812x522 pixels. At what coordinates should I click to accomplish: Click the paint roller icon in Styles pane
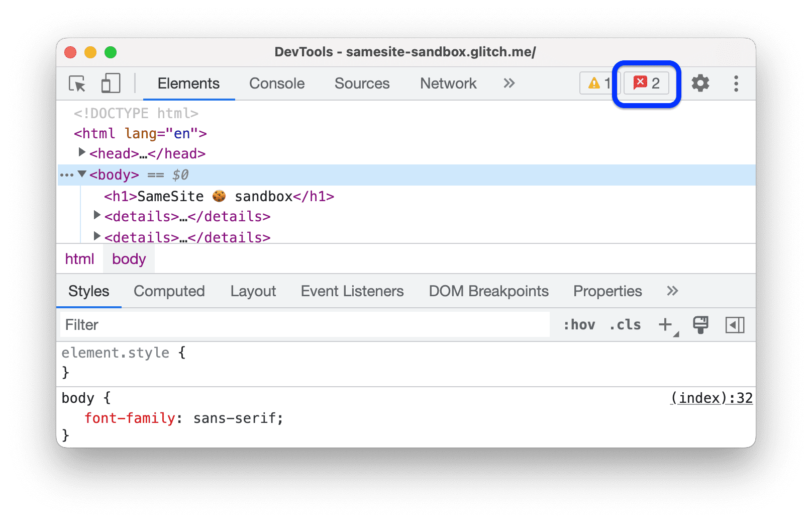[x=700, y=324]
